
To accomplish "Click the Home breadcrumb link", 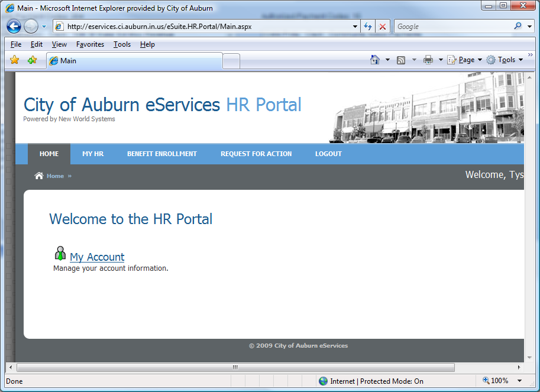I will (x=55, y=176).
